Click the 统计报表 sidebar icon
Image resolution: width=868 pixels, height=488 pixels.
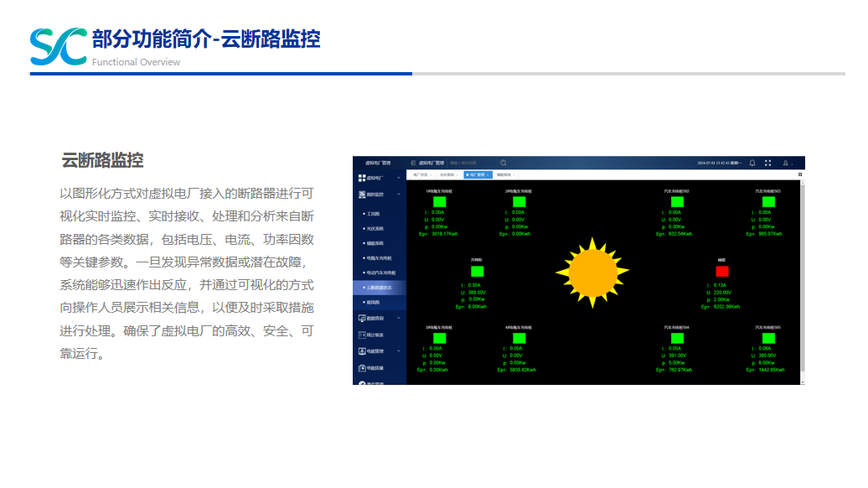point(362,335)
